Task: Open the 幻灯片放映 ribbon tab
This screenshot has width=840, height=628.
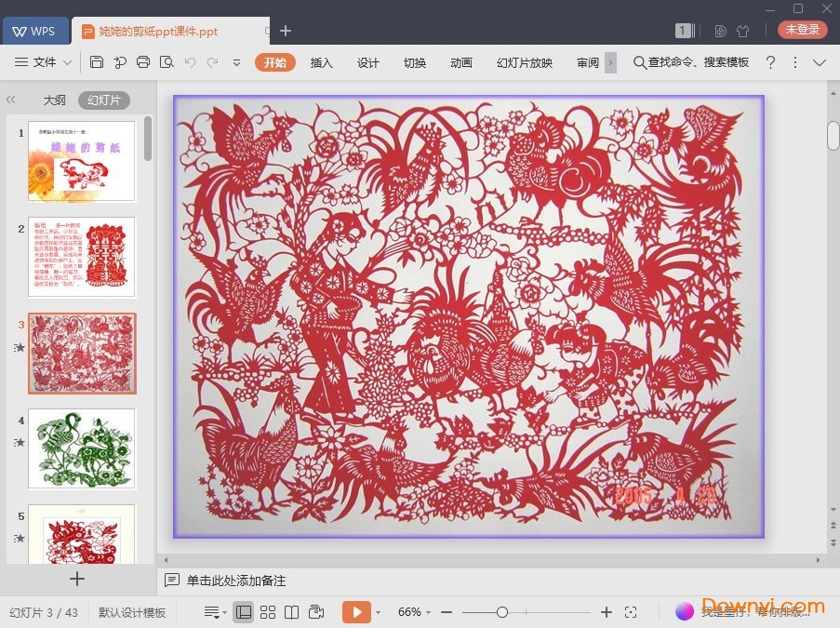Action: click(524, 62)
